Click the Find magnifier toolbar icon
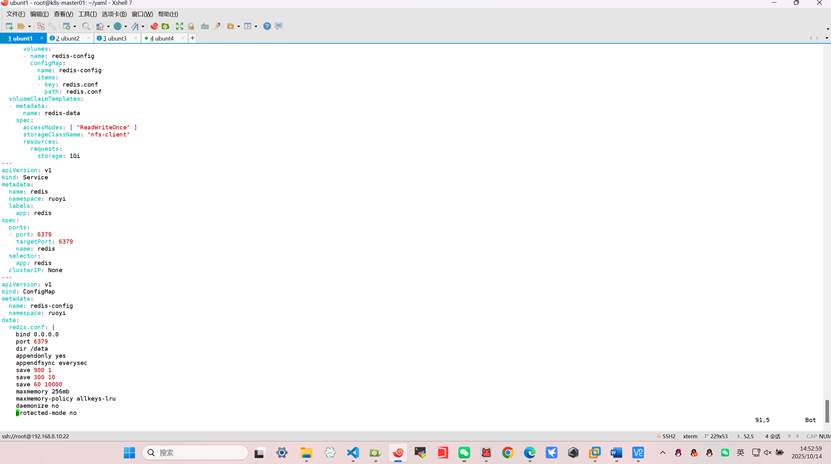This screenshot has height=464, width=831. [86, 26]
